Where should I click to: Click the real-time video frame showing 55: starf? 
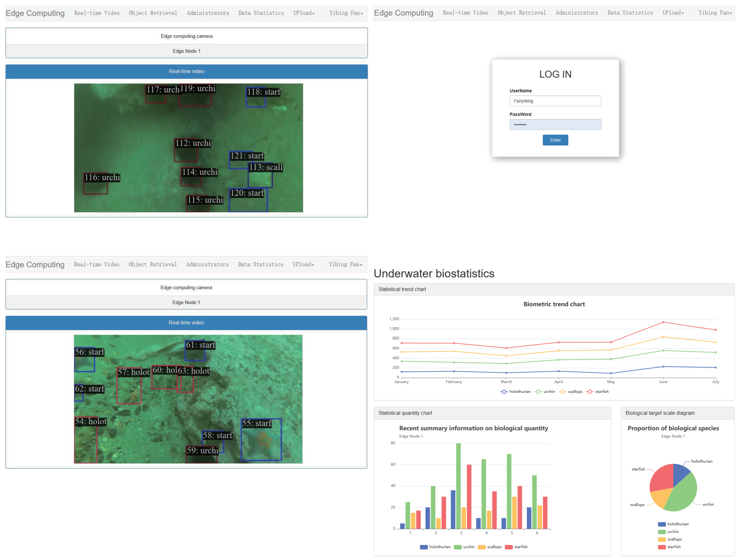click(x=188, y=399)
